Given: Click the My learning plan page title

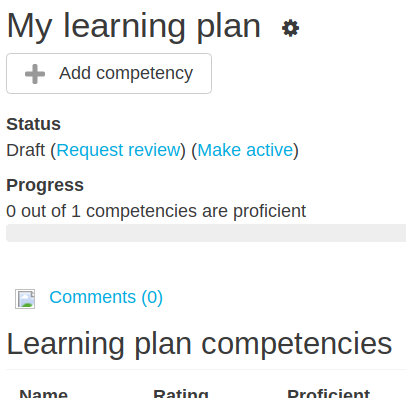Looking at the screenshot, I should [133, 27].
